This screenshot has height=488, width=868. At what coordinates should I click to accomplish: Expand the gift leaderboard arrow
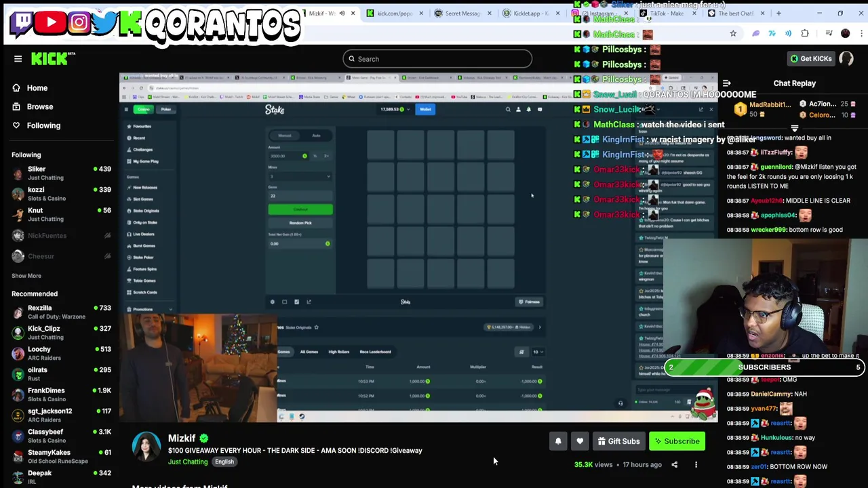pyautogui.click(x=795, y=127)
